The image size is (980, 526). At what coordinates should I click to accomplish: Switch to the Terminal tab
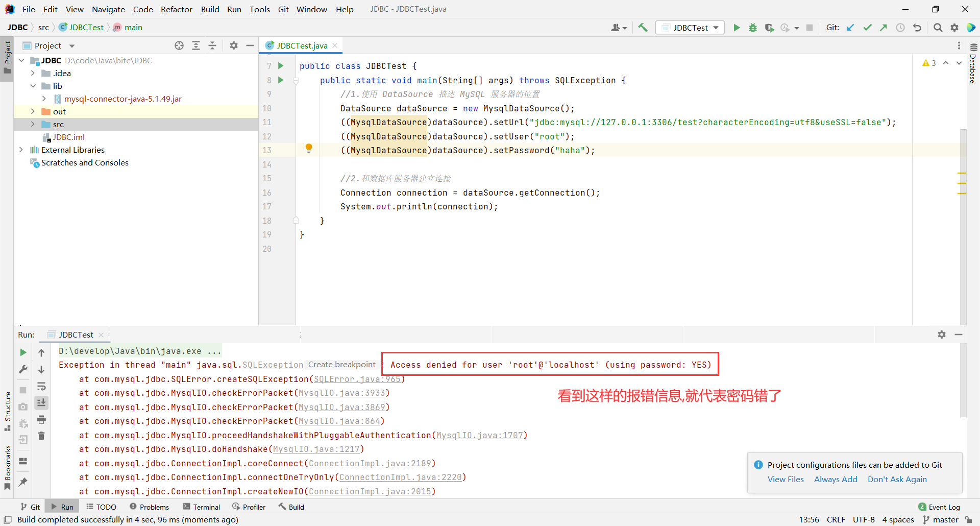point(206,507)
